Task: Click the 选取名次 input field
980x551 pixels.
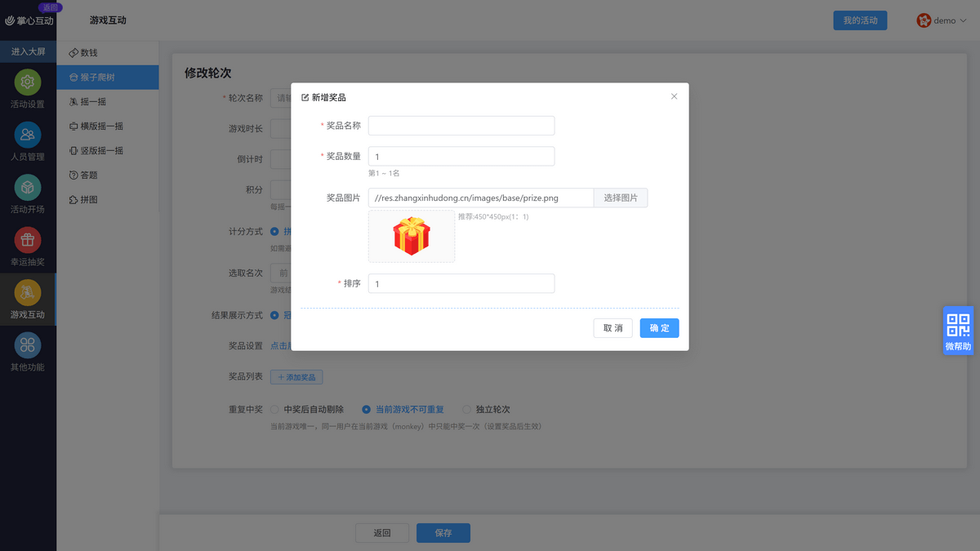Action: coord(281,273)
